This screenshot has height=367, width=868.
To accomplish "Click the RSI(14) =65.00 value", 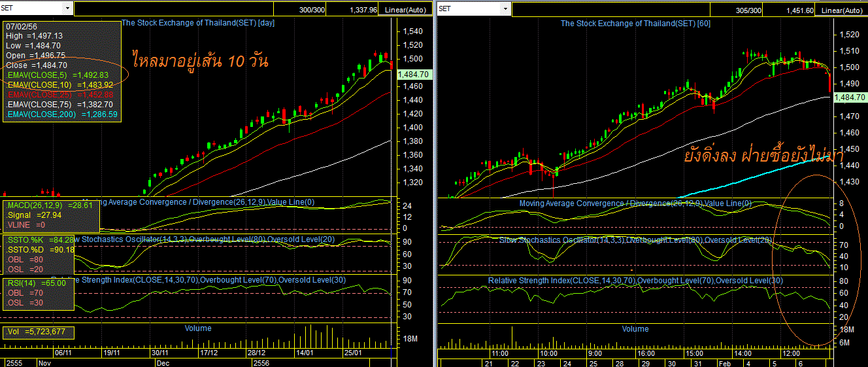I will pyautogui.click(x=37, y=283).
